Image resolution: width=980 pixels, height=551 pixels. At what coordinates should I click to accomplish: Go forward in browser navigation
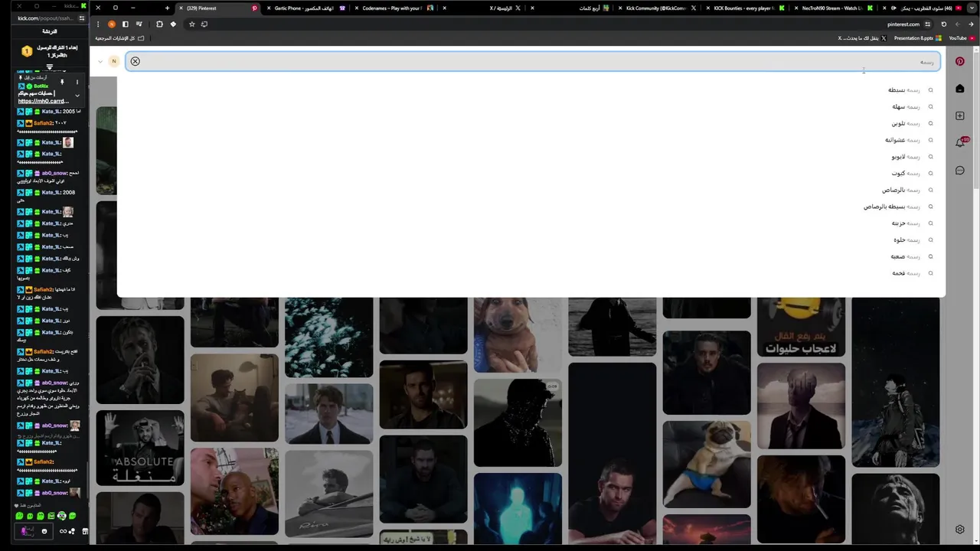point(957,24)
